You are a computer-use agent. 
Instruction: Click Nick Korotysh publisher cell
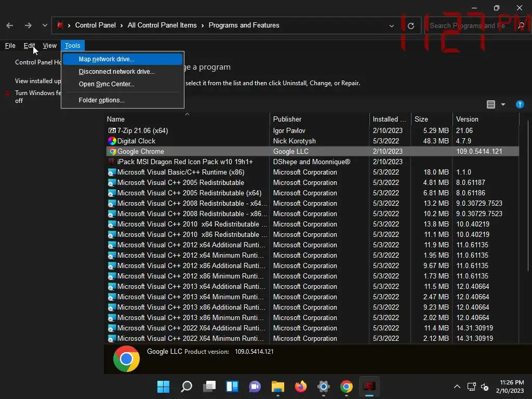295,141
